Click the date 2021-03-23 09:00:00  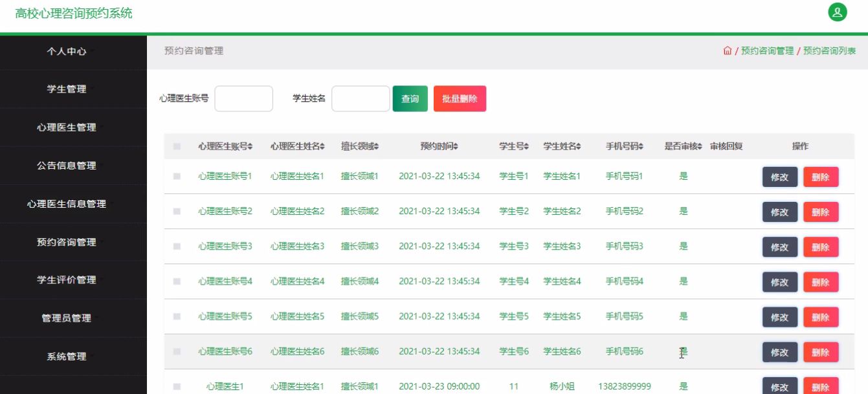pyautogui.click(x=440, y=387)
